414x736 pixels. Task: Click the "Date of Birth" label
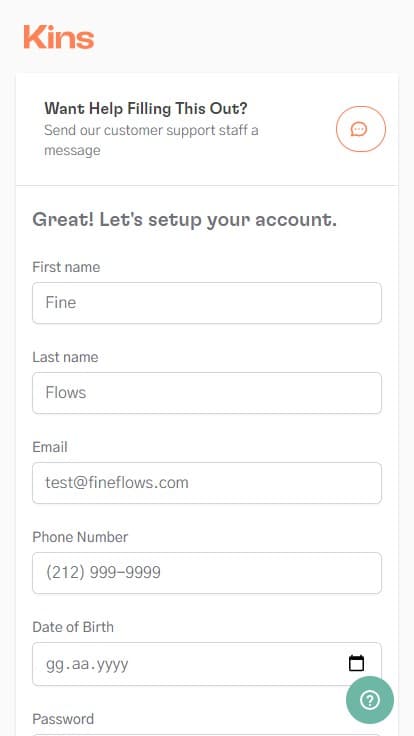click(x=73, y=628)
